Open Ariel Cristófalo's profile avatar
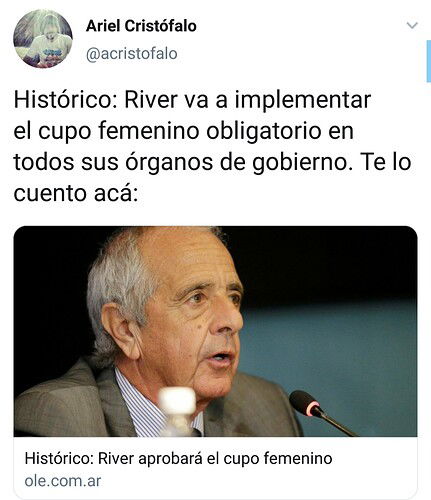 tap(43, 39)
